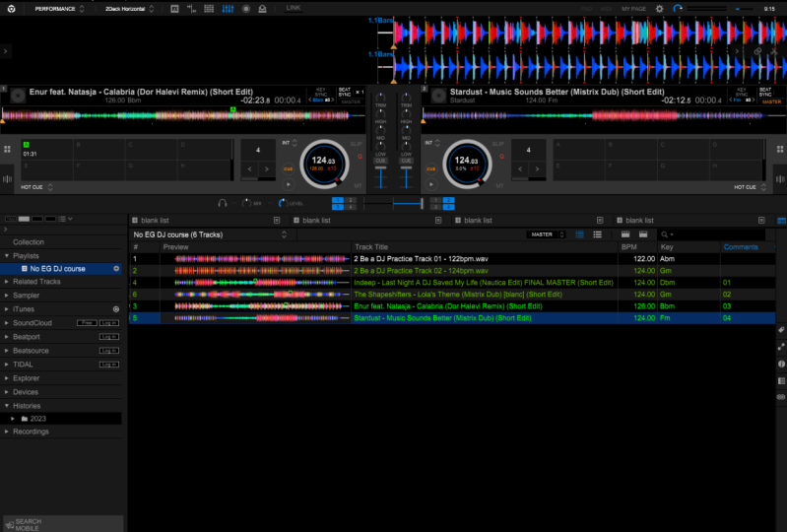Viewport: 787px width, 532px height.
Task: Click the crossfader handle
Action: 422,203
